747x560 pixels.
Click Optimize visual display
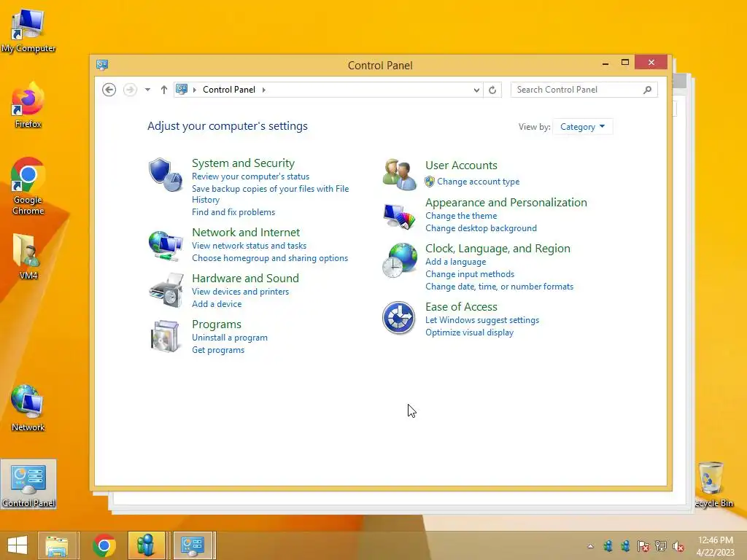[x=469, y=332]
